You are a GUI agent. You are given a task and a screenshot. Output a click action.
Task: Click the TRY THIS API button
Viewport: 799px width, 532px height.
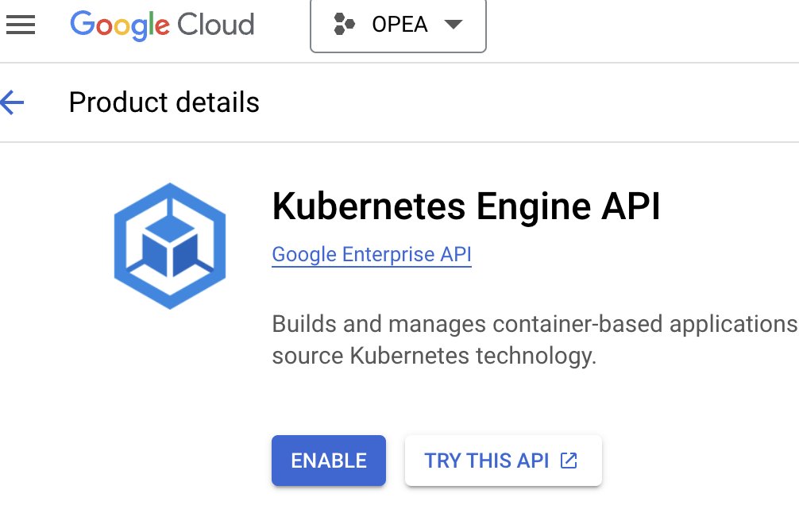click(x=503, y=461)
